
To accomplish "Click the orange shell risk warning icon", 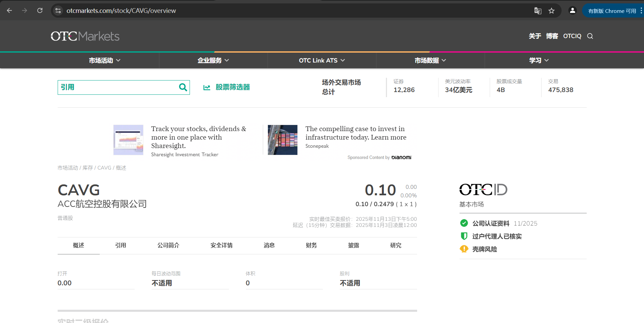I will pos(464,249).
